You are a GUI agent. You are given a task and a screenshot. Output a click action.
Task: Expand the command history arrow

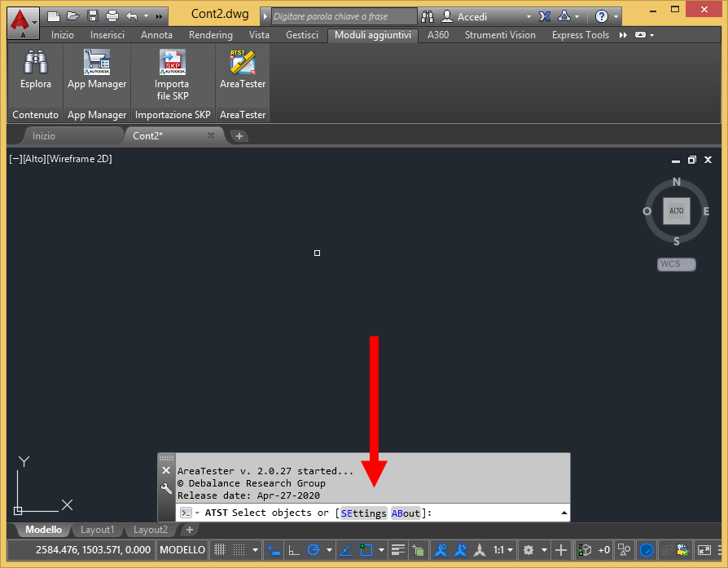click(564, 513)
